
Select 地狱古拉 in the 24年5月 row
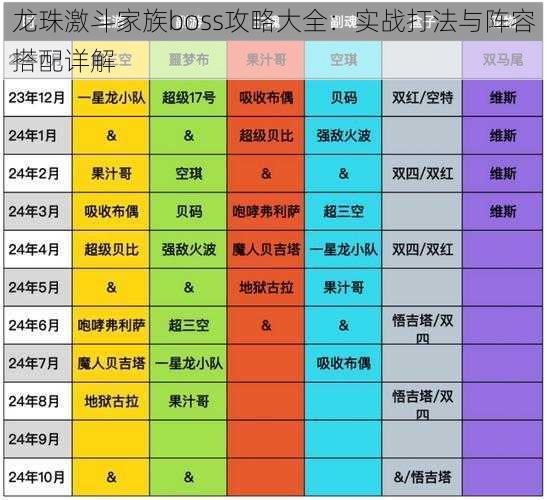tap(266, 288)
